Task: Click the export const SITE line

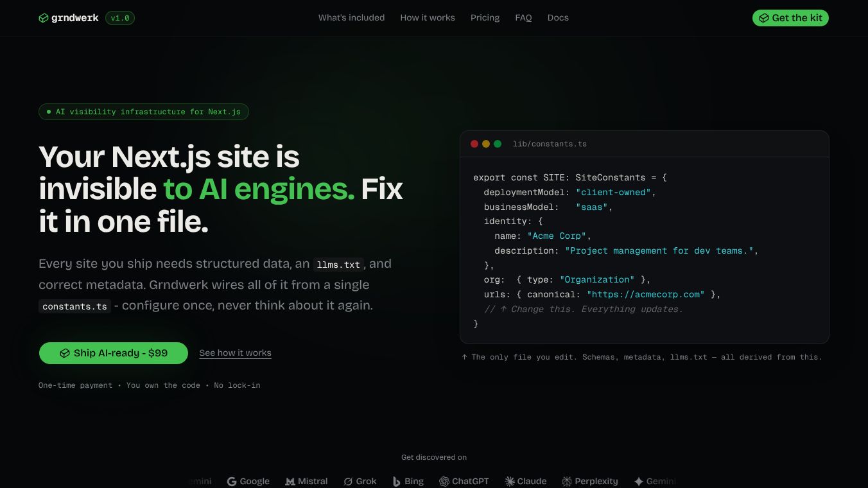Action: point(570,177)
